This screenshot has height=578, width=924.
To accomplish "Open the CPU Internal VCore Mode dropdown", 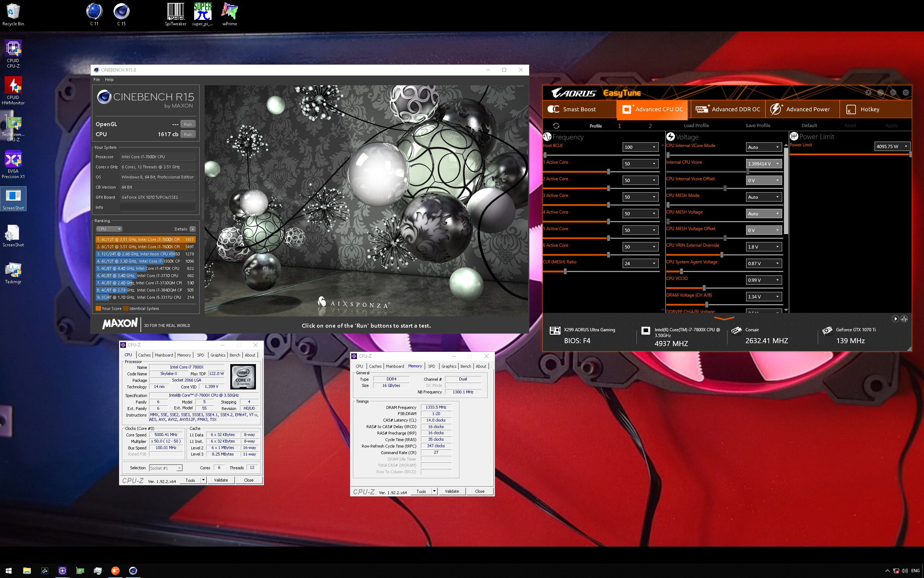I will (x=764, y=147).
